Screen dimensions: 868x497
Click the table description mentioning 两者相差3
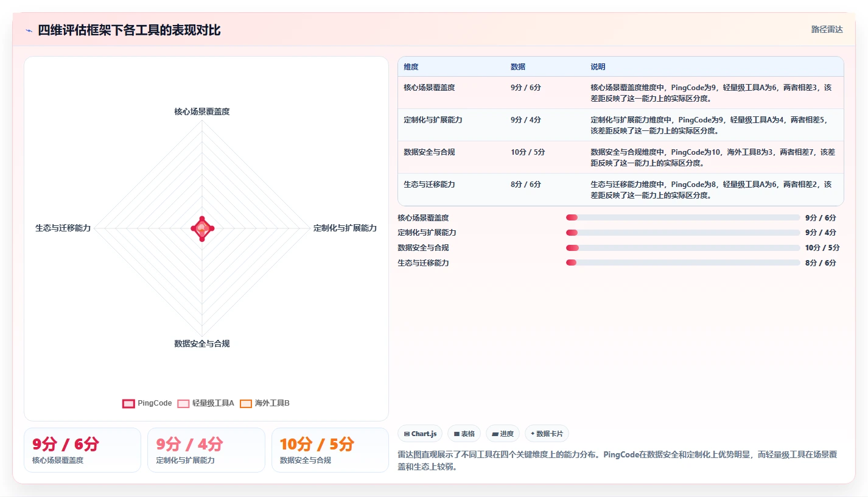(711, 93)
